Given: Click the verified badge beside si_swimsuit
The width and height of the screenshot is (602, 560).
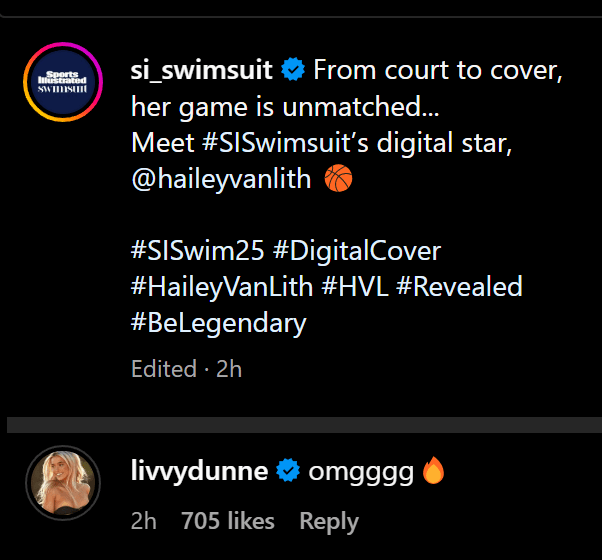Looking at the screenshot, I should pos(292,71).
